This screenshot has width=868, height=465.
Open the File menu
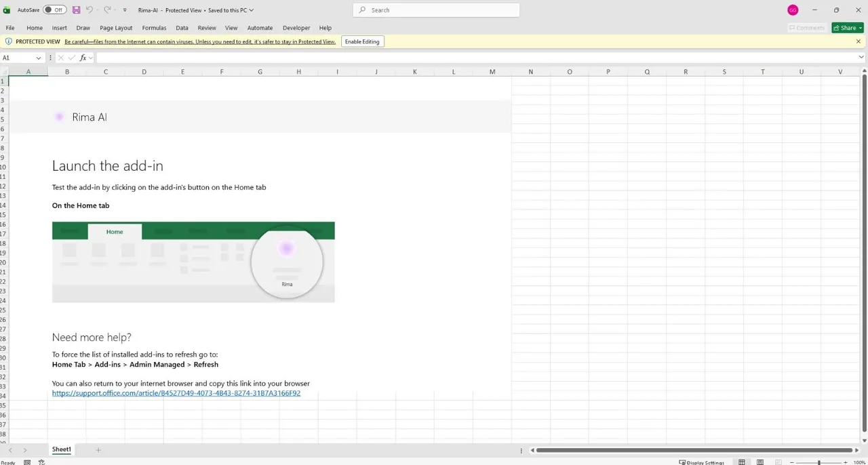(x=10, y=28)
